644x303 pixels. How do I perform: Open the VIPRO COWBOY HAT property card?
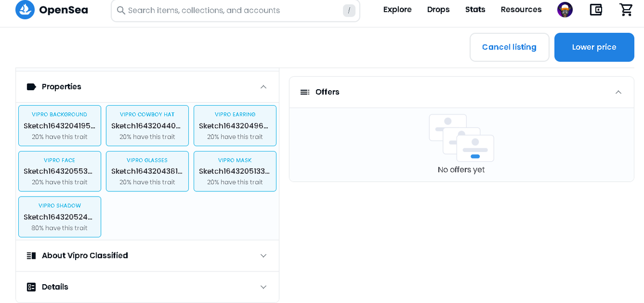[x=147, y=126]
